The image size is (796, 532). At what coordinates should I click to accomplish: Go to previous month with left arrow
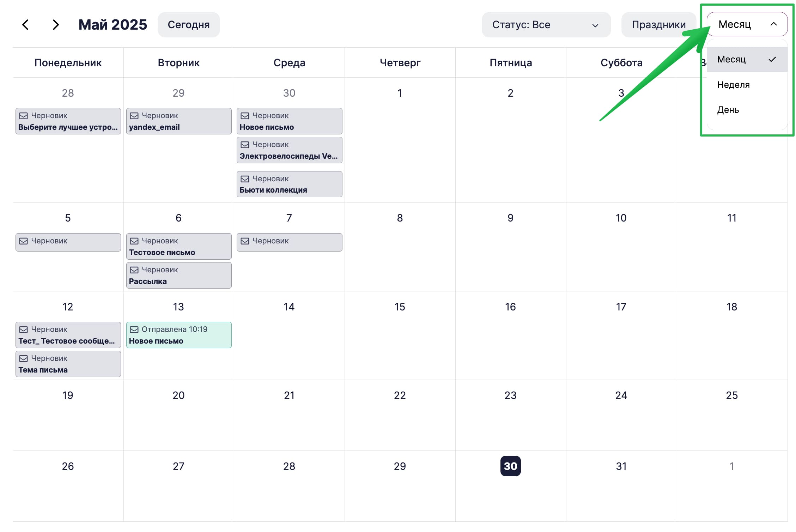(x=25, y=25)
